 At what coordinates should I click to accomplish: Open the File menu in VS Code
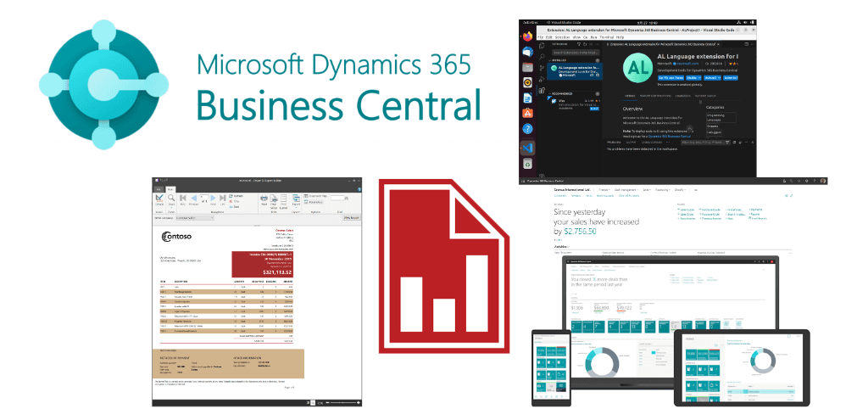coord(540,37)
